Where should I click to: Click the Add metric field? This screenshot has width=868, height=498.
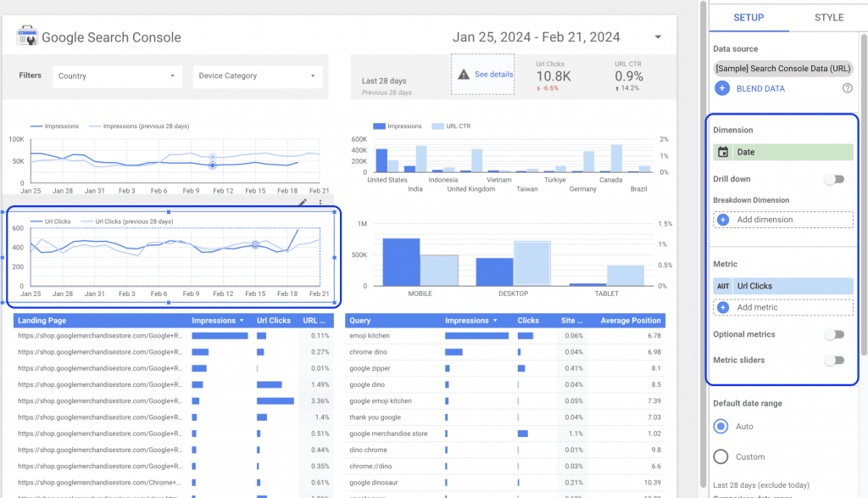click(x=782, y=307)
